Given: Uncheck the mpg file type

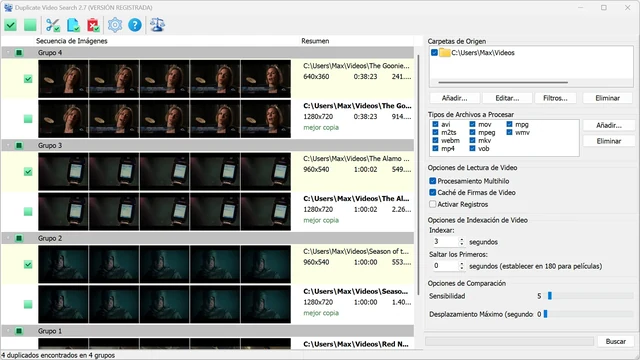Looking at the screenshot, I should click(509, 124).
